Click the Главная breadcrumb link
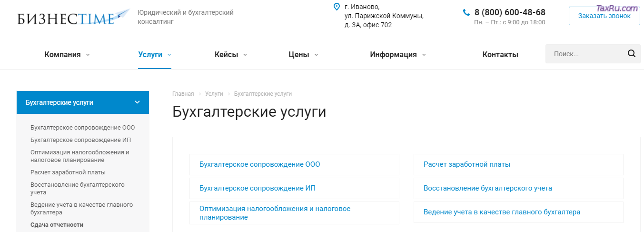This screenshot has width=644, height=232. (x=183, y=94)
